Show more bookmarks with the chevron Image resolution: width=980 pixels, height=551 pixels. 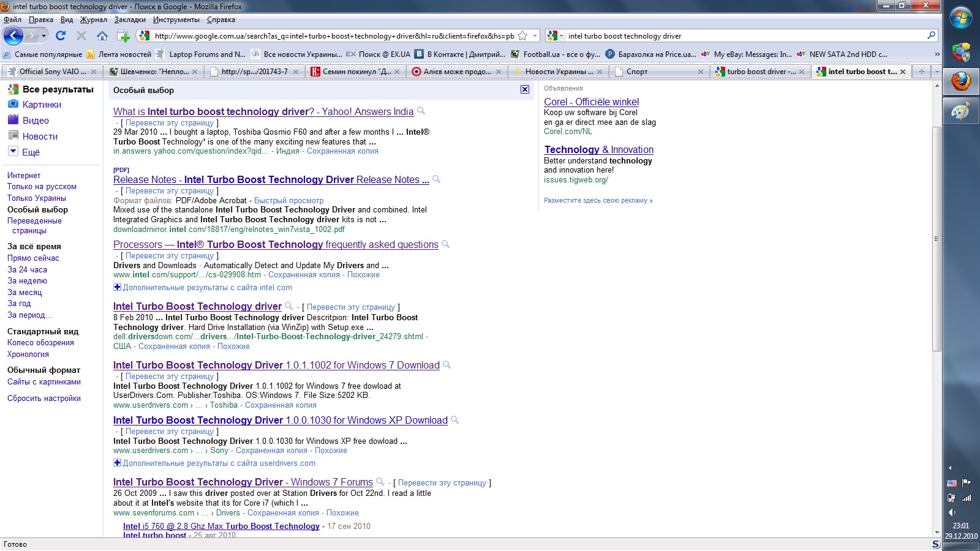coord(937,54)
